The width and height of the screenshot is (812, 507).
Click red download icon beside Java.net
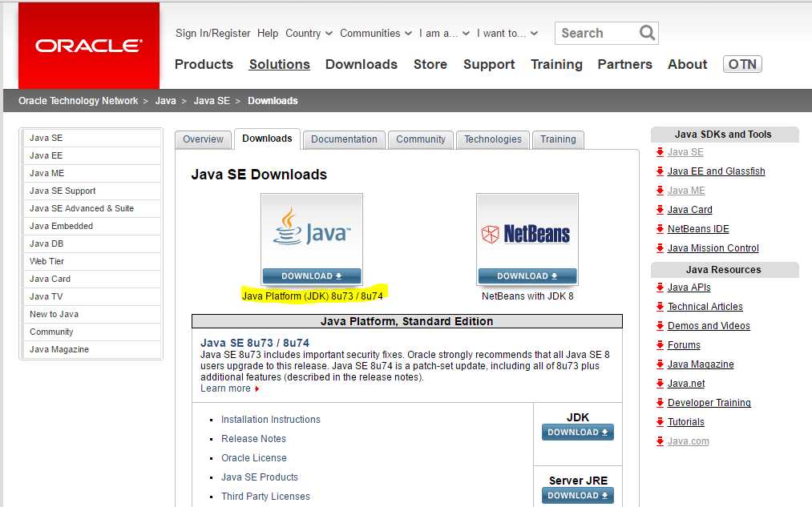pyautogui.click(x=660, y=384)
